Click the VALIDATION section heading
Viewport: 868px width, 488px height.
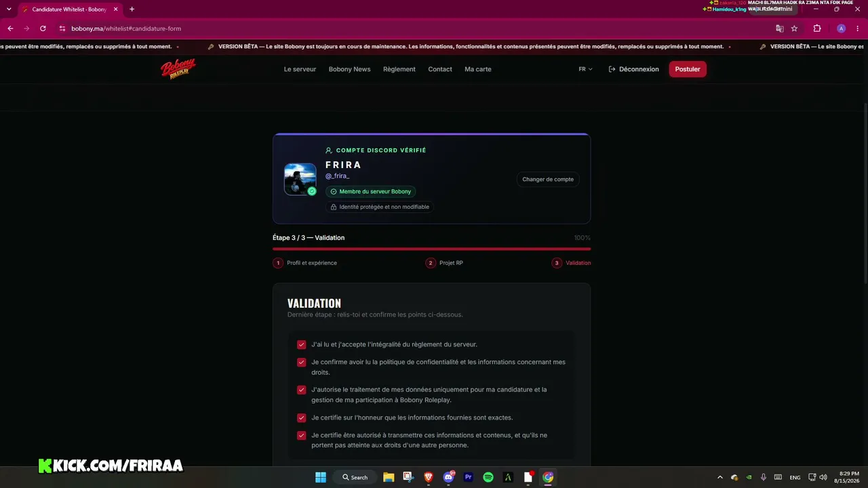pos(314,303)
